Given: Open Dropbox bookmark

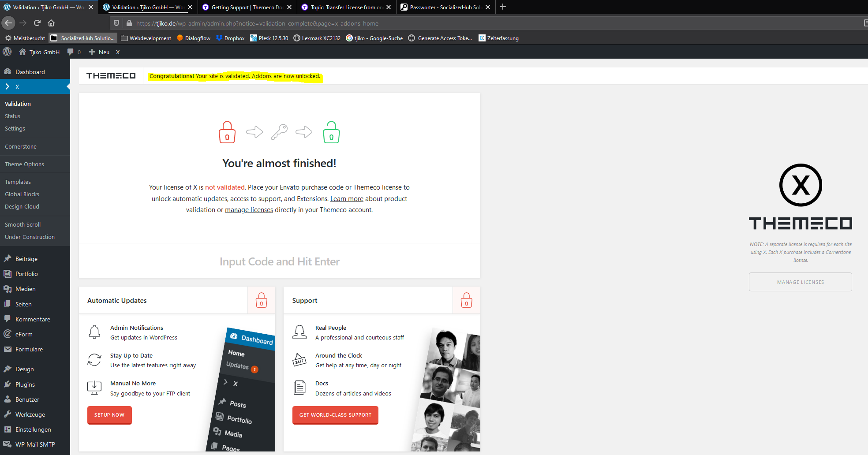Looking at the screenshot, I should (x=230, y=38).
